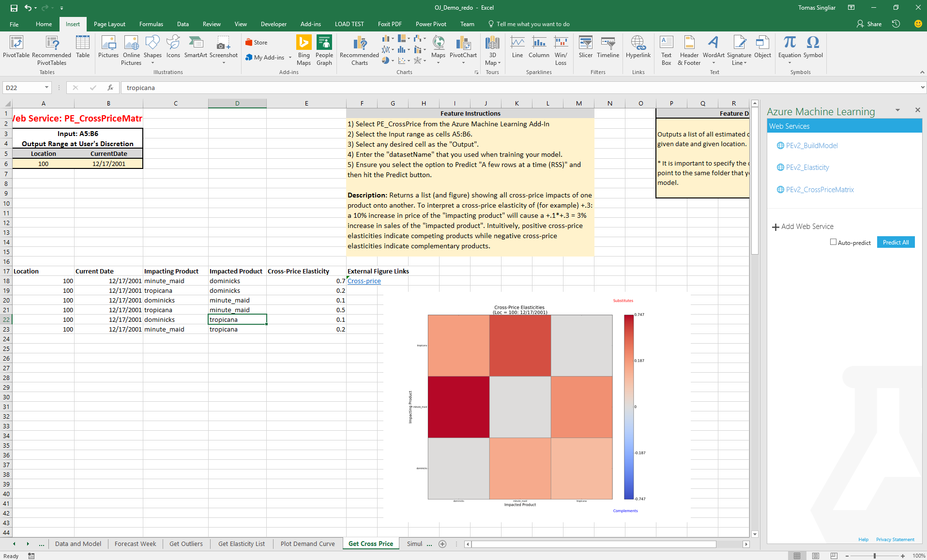
Task: Insert a Hyperlink
Action: [638, 47]
